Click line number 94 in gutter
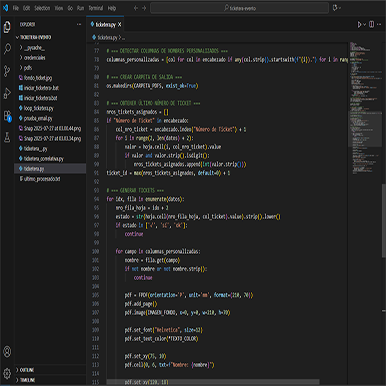Image resolution: width=386 pixels, height=386 pixels. click(x=96, y=199)
